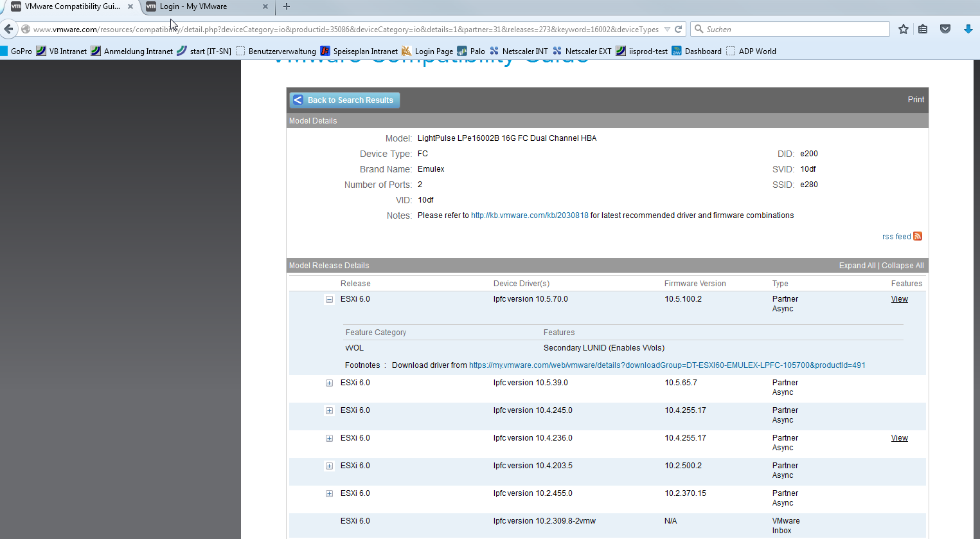Open the Anmeldung Intranet bookmark
980x539 pixels.
(x=132, y=51)
